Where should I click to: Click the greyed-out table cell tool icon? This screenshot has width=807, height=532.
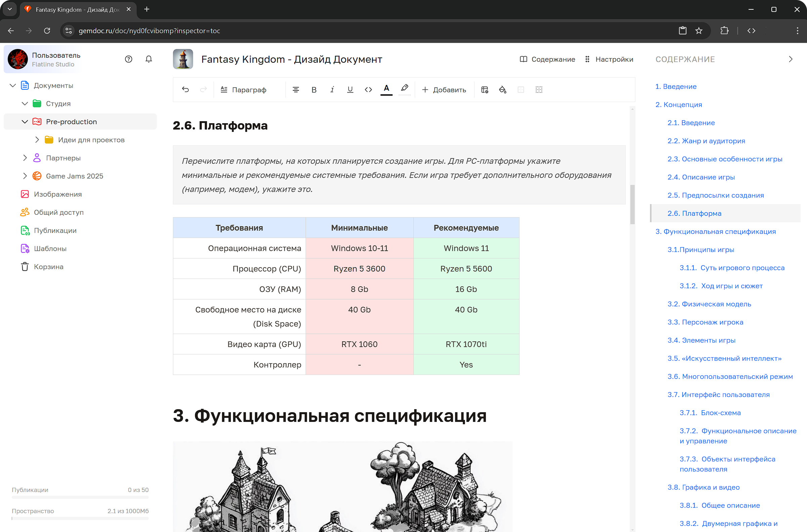click(x=521, y=90)
